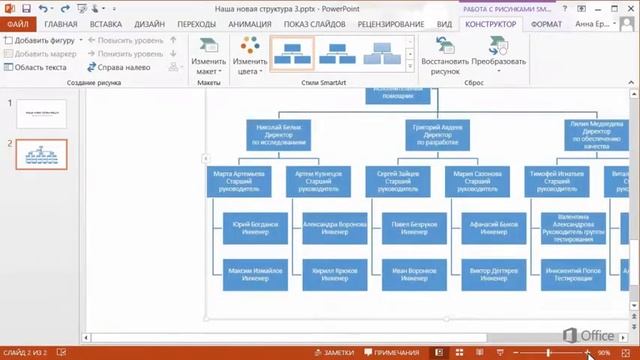This screenshot has width=640, height=360.
Task: Go to the next slide button
Action: coord(634,326)
